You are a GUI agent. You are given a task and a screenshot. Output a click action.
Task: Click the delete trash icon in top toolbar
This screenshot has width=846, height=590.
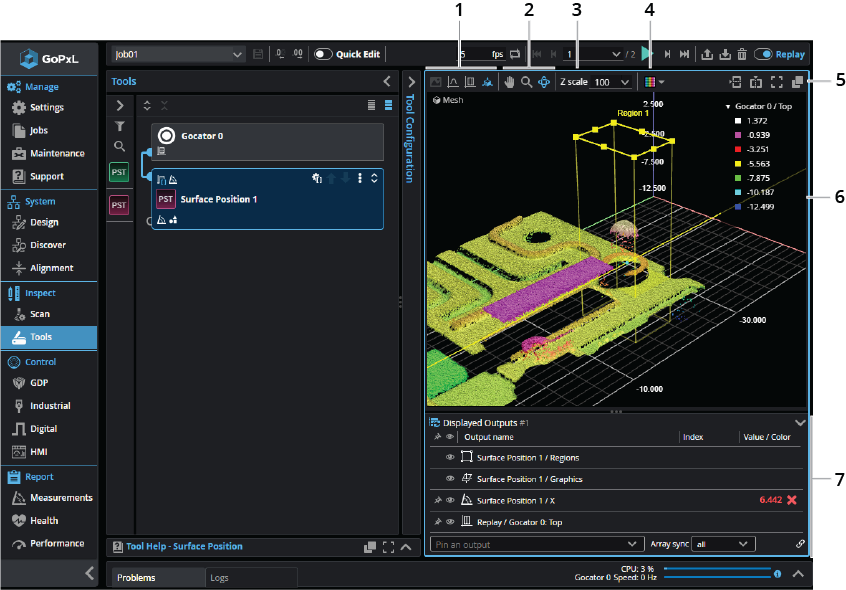pos(741,54)
